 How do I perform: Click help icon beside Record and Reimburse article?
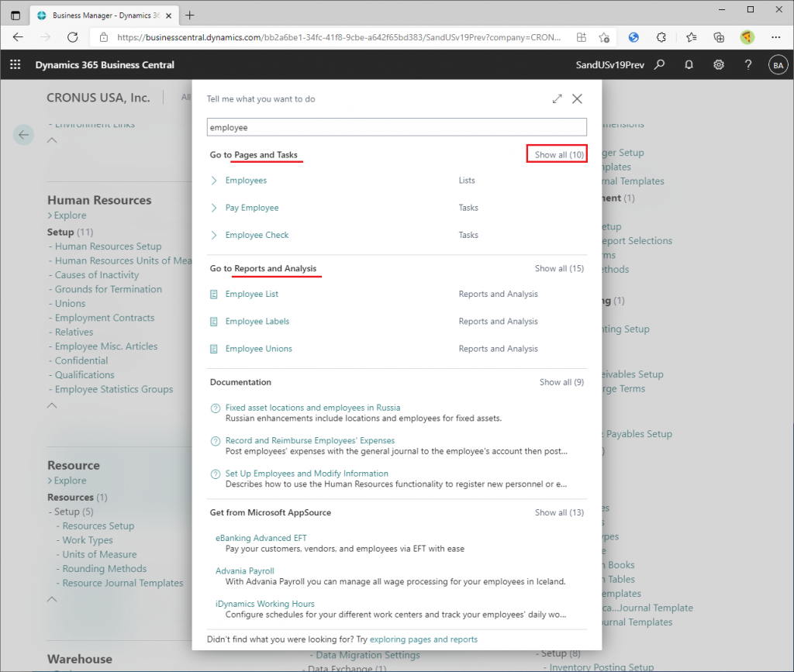[x=216, y=441]
